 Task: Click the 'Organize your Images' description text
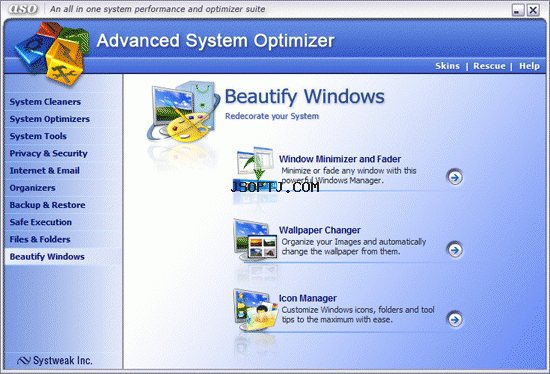coord(354,247)
